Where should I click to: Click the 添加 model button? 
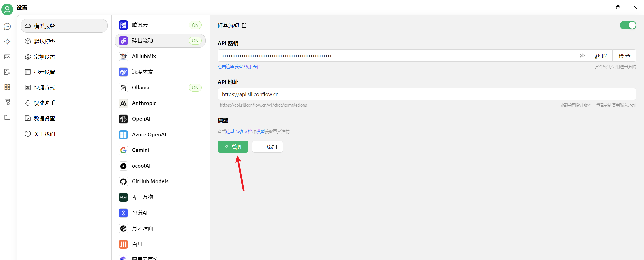tap(268, 147)
